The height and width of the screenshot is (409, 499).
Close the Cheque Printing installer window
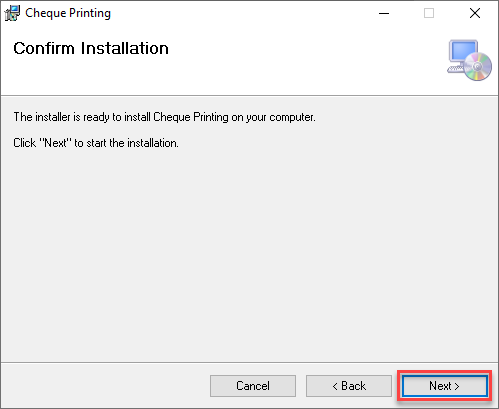(475, 13)
